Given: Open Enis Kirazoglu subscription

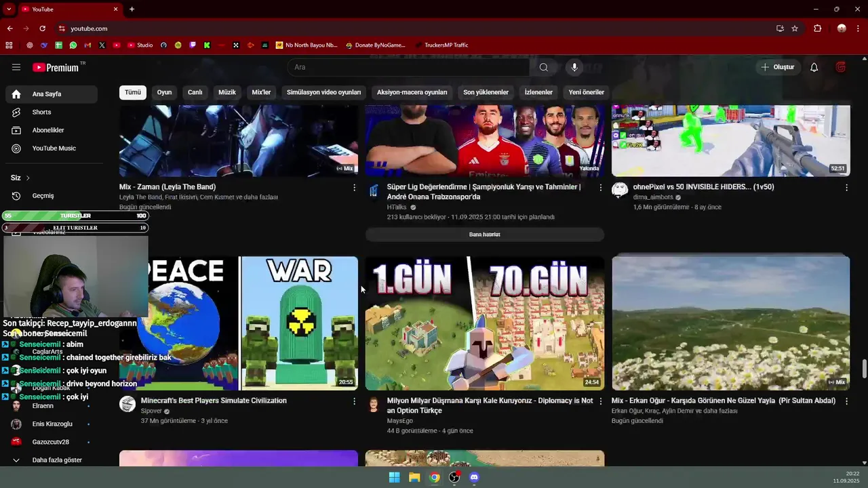Looking at the screenshot, I should [51, 424].
